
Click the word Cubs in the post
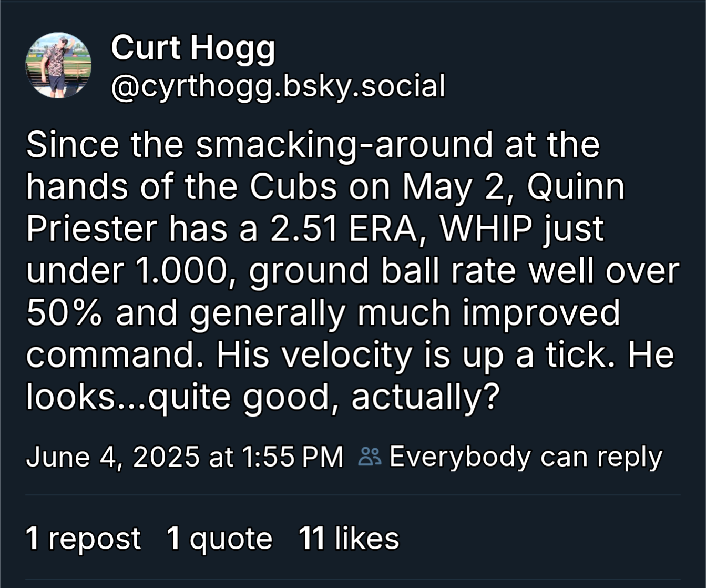[x=293, y=186]
